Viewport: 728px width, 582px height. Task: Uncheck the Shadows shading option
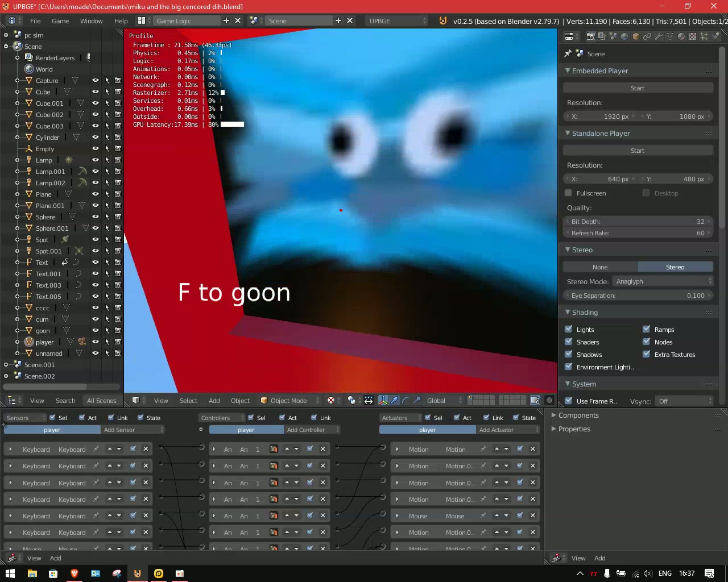click(568, 354)
